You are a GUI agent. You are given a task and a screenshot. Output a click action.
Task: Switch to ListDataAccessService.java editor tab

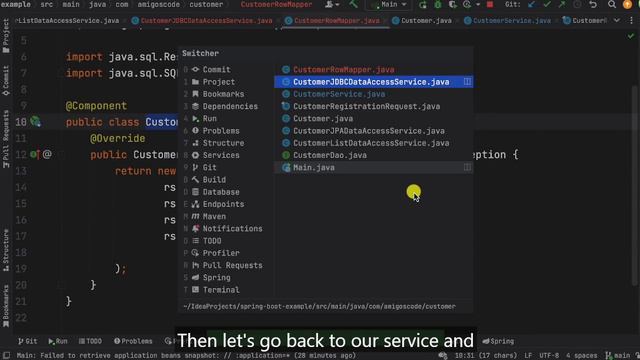tap(67, 20)
